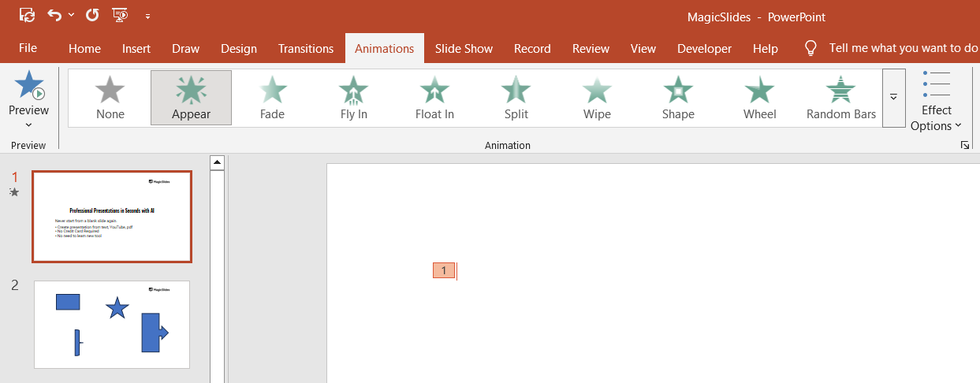Open the Review tab

click(x=591, y=48)
